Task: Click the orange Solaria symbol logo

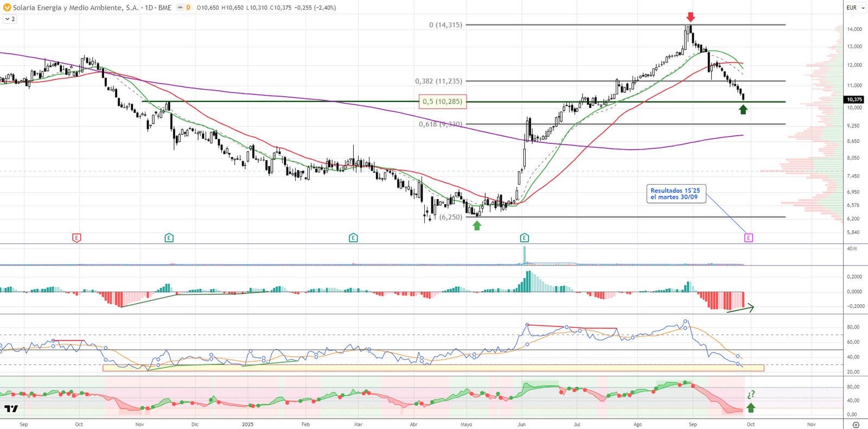Action: [7, 8]
